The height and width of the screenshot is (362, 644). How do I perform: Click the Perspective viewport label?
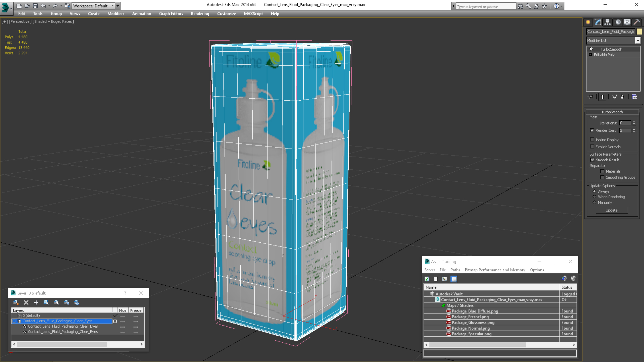[20, 21]
